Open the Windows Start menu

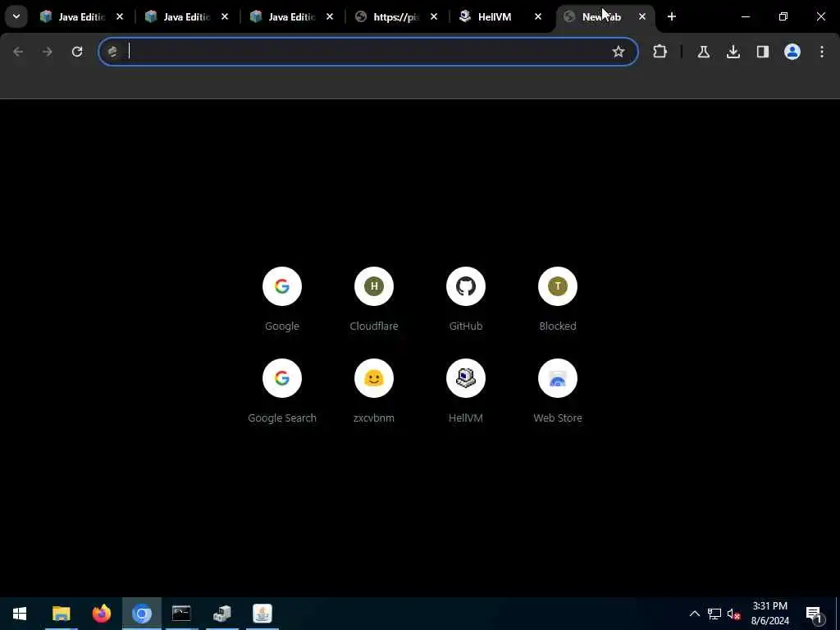[x=20, y=614]
